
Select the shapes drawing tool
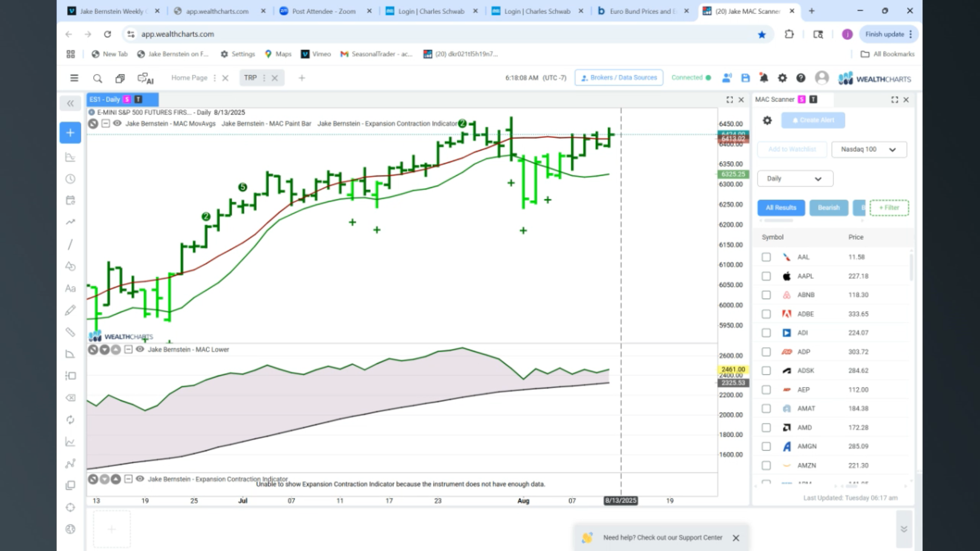(70, 266)
